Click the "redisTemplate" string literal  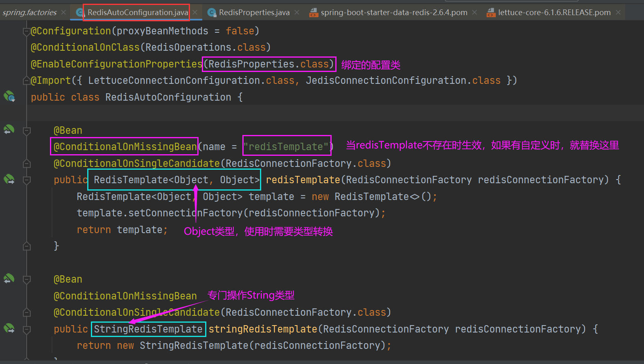tap(286, 147)
